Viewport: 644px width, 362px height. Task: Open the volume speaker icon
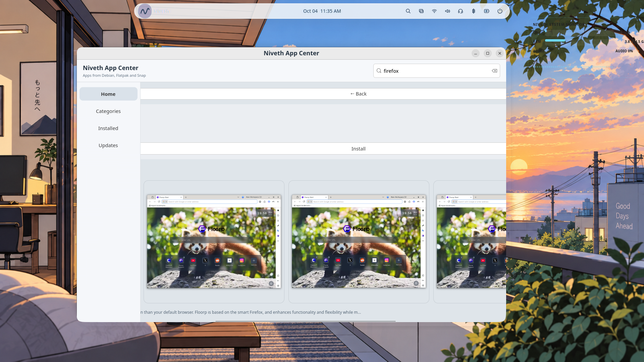447,11
